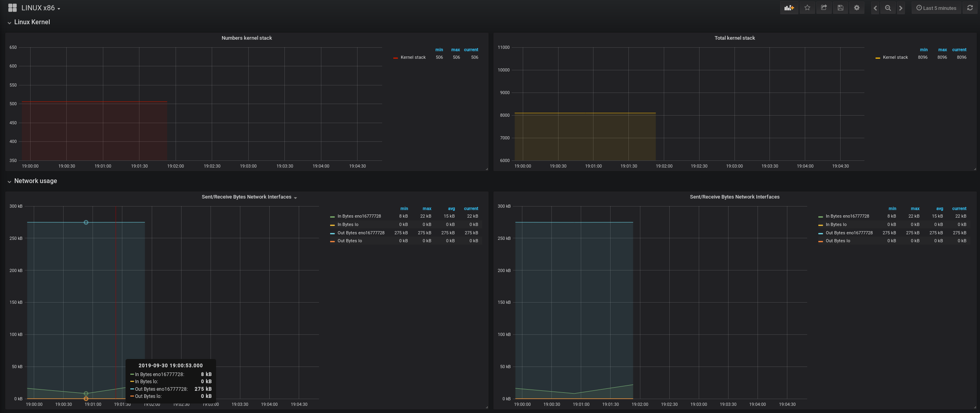Image resolution: width=980 pixels, height=413 pixels.
Task: Shift time range forward with right arrow
Action: coord(901,8)
